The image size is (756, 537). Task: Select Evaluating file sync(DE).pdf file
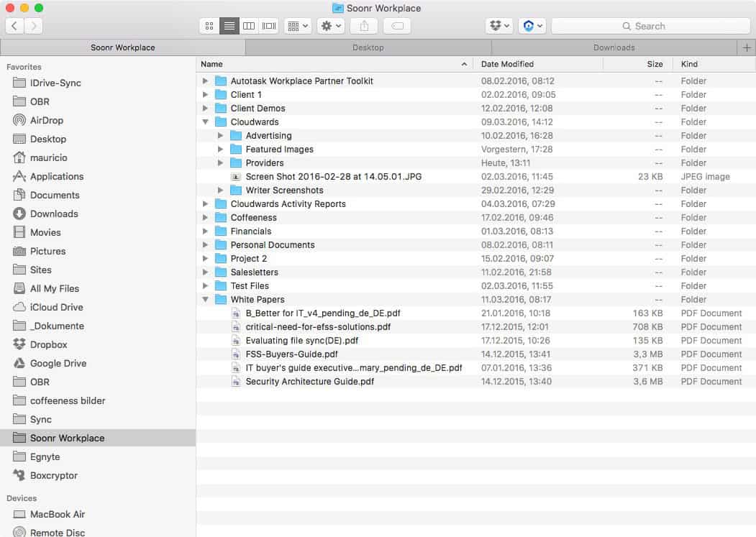tap(476, 340)
